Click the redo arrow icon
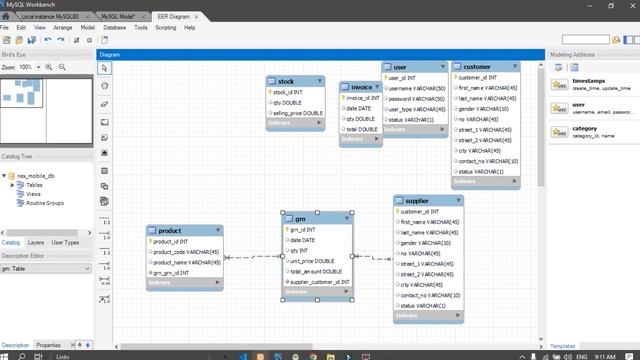Screen dimensions: 640x360 [61, 40]
